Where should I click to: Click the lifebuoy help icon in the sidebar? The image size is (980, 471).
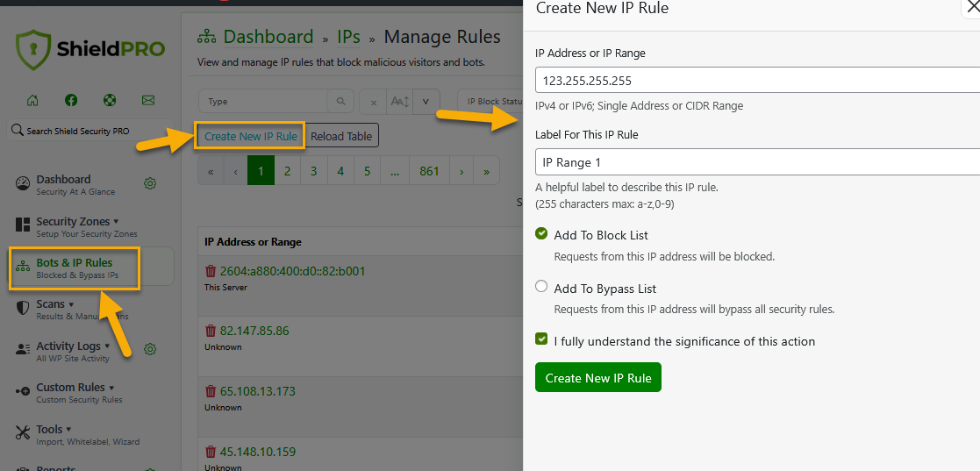pyautogui.click(x=110, y=100)
